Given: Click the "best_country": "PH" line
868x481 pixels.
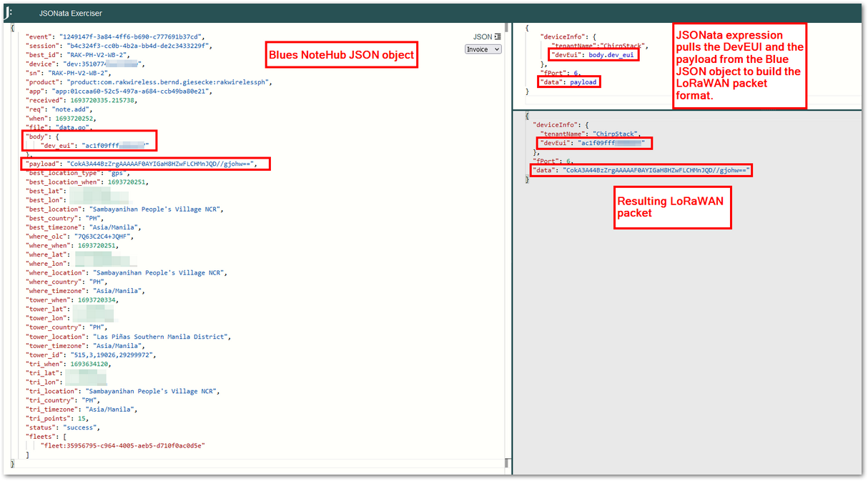Looking at the screenshot, I should coord(64,219).
